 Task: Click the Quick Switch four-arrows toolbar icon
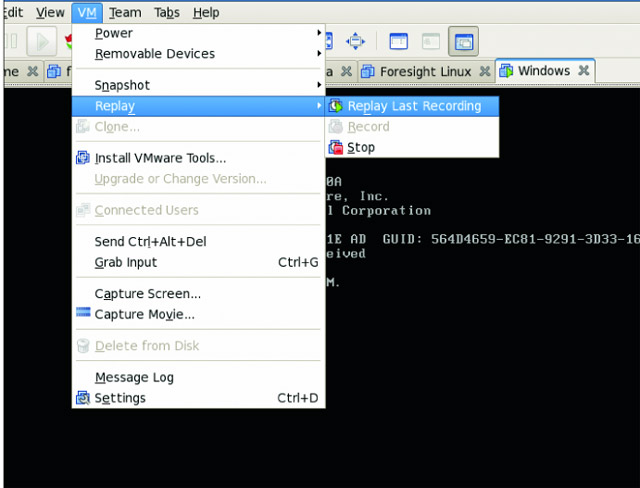tap(355, 41)
